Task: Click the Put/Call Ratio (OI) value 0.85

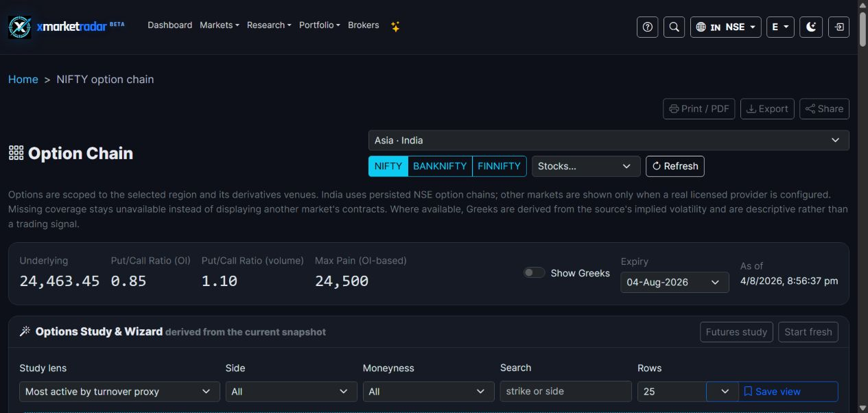Action: 128,281
